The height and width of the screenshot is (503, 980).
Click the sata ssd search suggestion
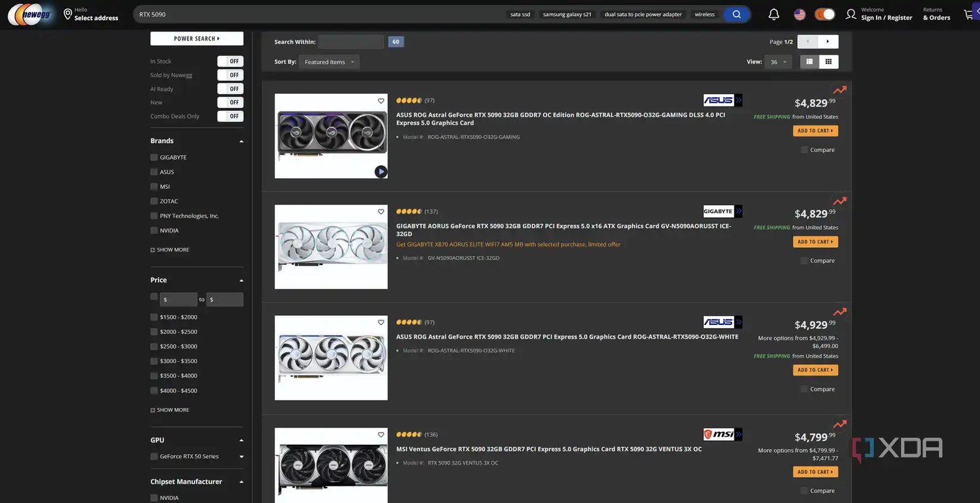coord(520,14)
